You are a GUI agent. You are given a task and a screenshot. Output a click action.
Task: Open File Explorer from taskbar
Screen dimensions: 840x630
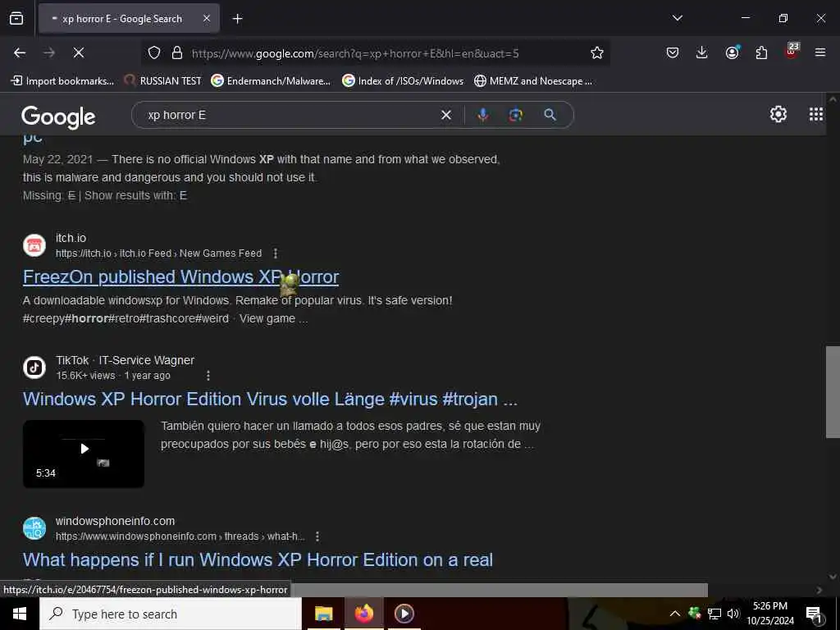[323, 614]
